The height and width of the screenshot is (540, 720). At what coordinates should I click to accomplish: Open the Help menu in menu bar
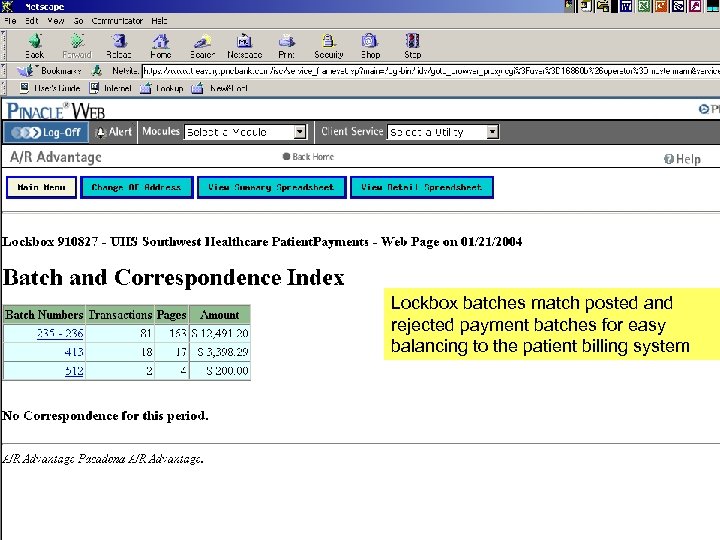(159, 21)
